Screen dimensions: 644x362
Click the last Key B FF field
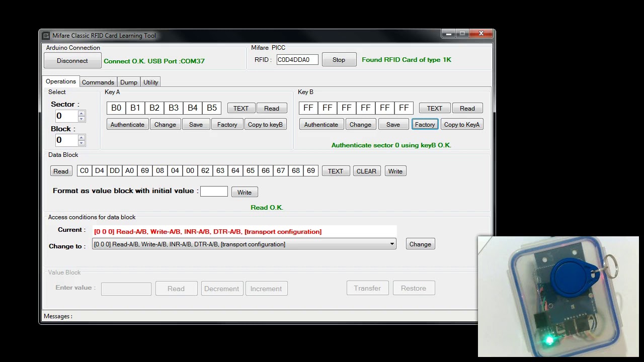[x=404, y=108]
